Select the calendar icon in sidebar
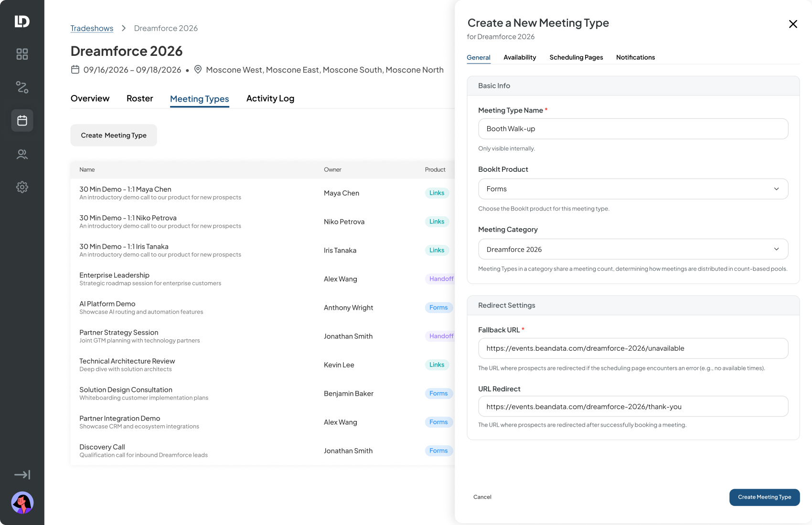Screen dimensions: 812x525 (x=22, y=120)
